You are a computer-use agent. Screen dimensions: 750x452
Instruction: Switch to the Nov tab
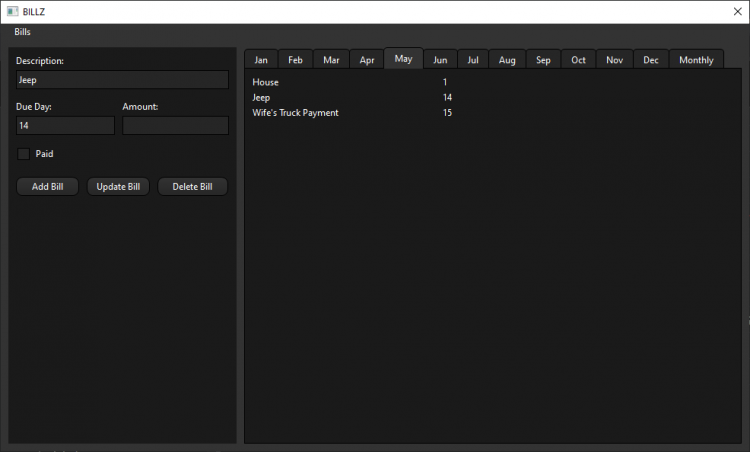pyautogui.click(x=615, y=60)
